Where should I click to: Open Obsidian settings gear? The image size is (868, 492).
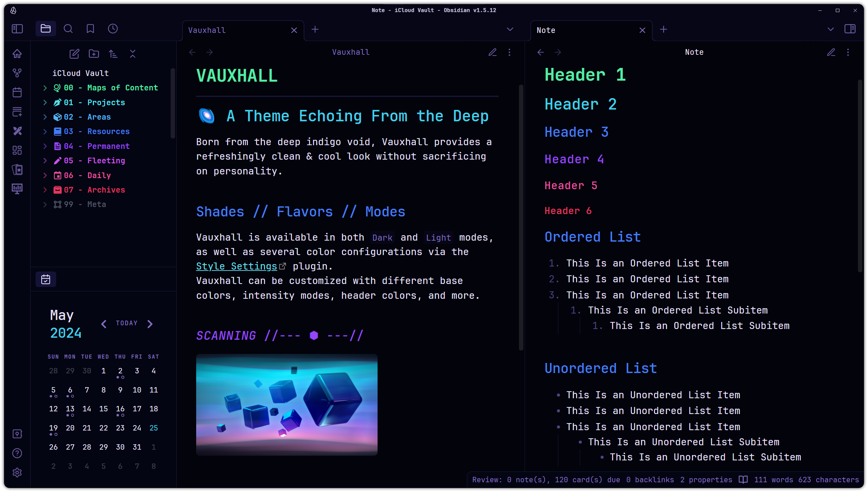[17, 473]
